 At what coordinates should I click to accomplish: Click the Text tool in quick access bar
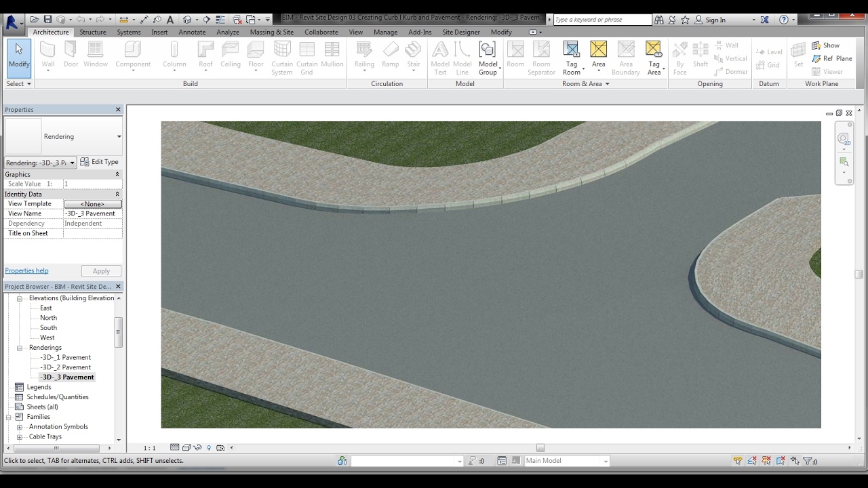170,20
